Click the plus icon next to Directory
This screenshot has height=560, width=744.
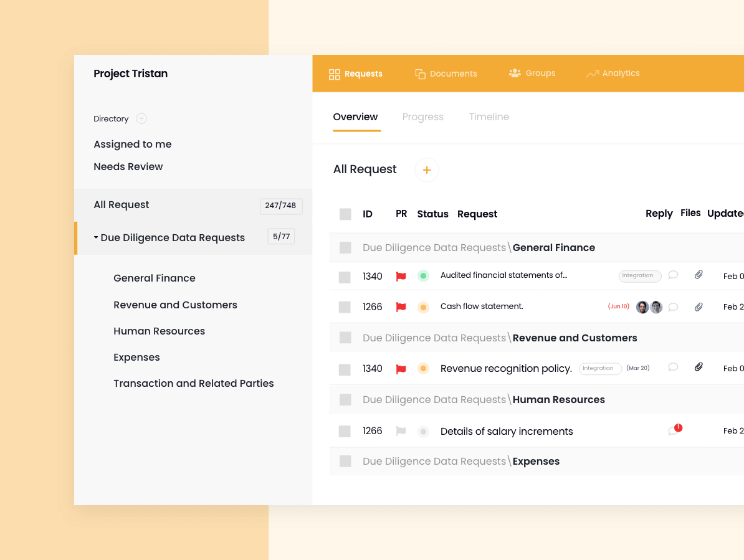[x=141, y=118]
